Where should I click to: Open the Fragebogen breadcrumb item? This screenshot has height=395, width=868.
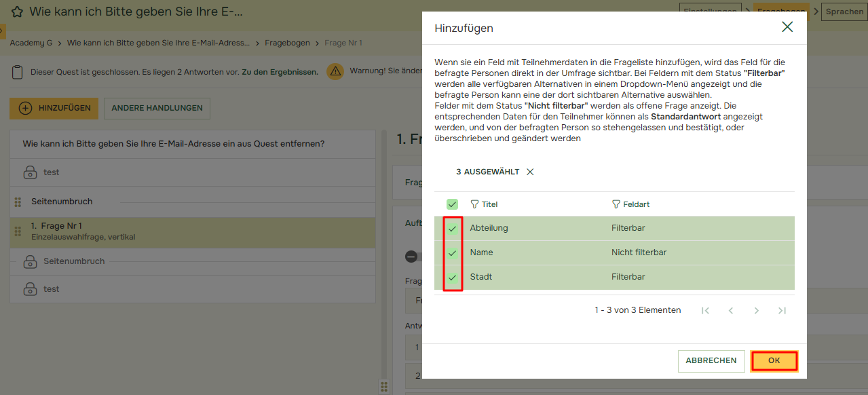click(x=287, y=43)
